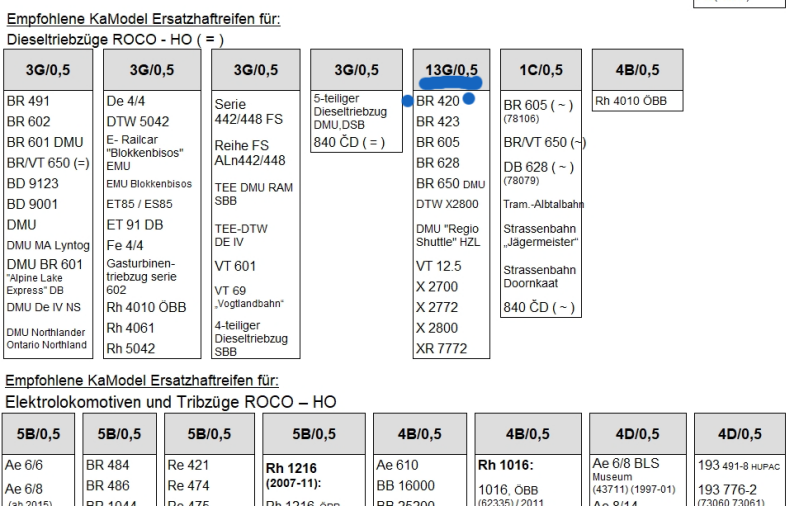Select the XR 7772 entry
The width and height of the screenshot is (799, 506).
[441, 349]
